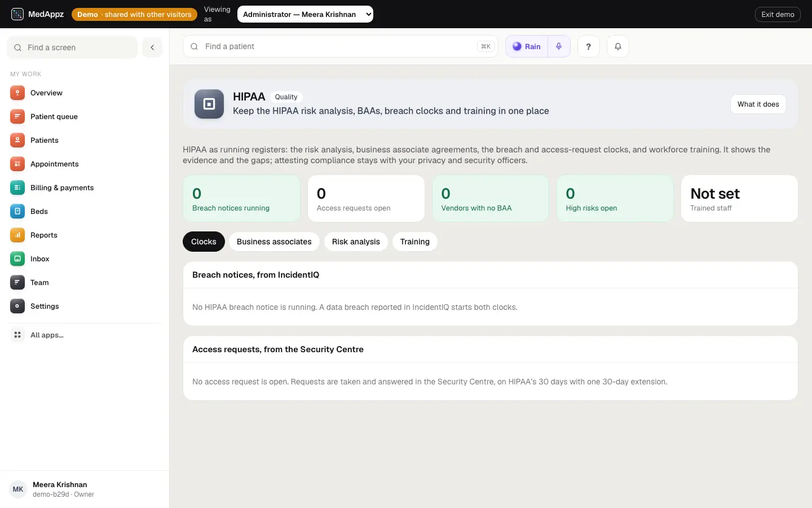Open Billing & payments icon
This screenshot has width=812, height=508.
click(17, 187)
